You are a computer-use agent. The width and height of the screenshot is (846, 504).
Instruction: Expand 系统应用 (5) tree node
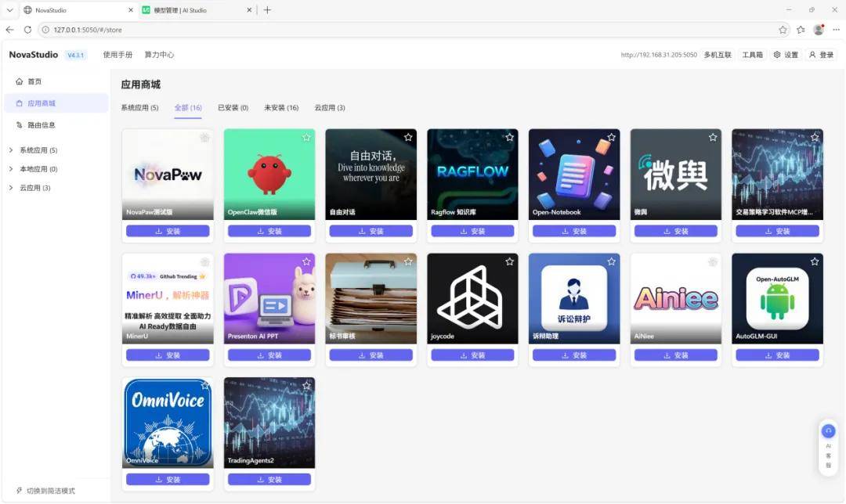[11, 149]
